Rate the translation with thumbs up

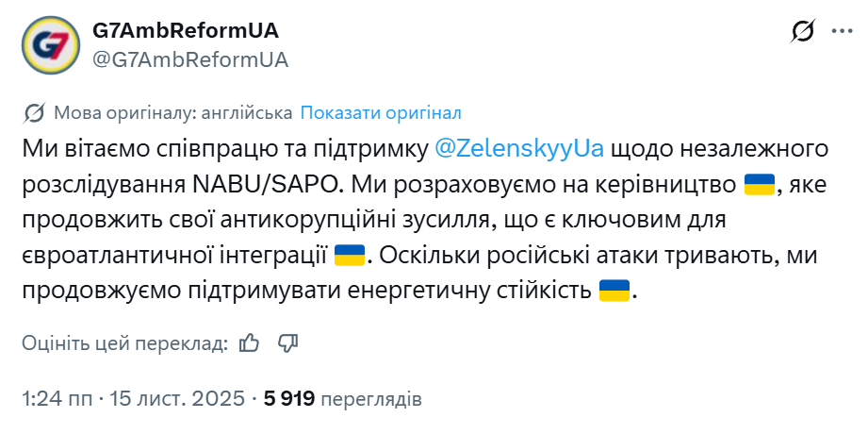click(250, 342)
